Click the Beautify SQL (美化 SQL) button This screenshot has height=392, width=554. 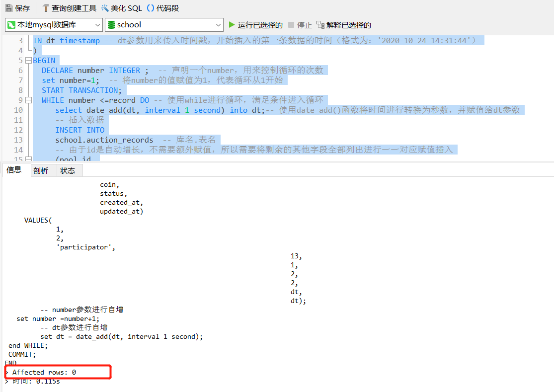point(122,8)
